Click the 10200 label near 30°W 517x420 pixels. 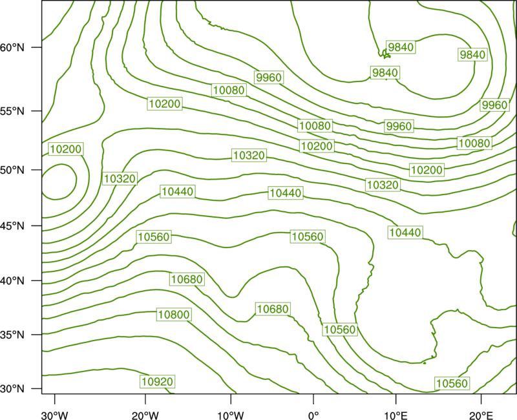pyautogui.click(x=66, y=149)
